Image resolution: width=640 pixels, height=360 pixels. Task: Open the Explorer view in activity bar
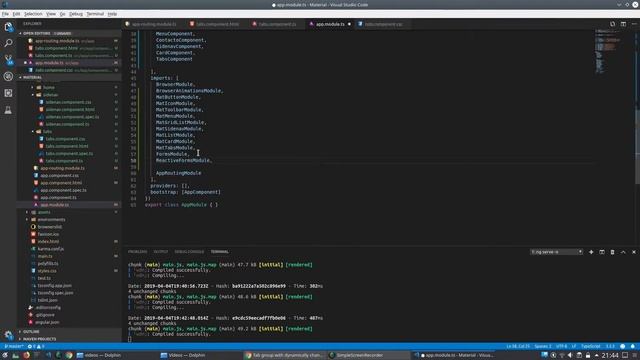point(8,27)
